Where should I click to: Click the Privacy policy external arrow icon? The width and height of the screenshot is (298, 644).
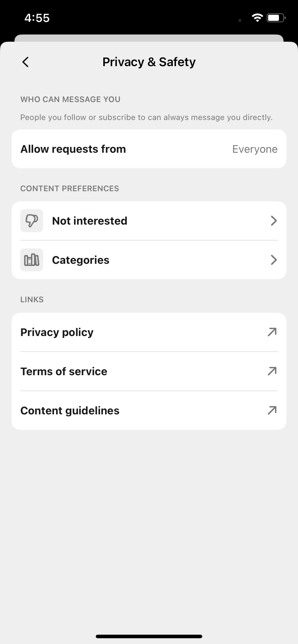(272, 332)
